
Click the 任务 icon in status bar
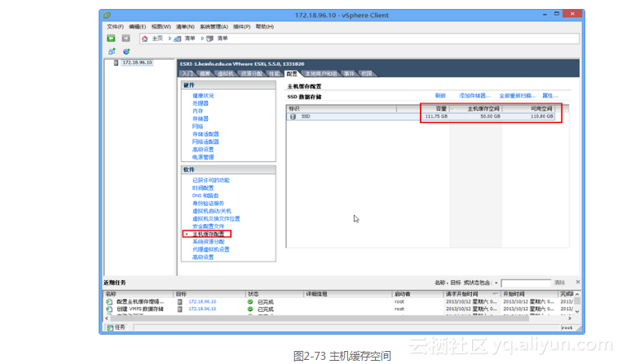pyautogui.click(x=110, y=327)
